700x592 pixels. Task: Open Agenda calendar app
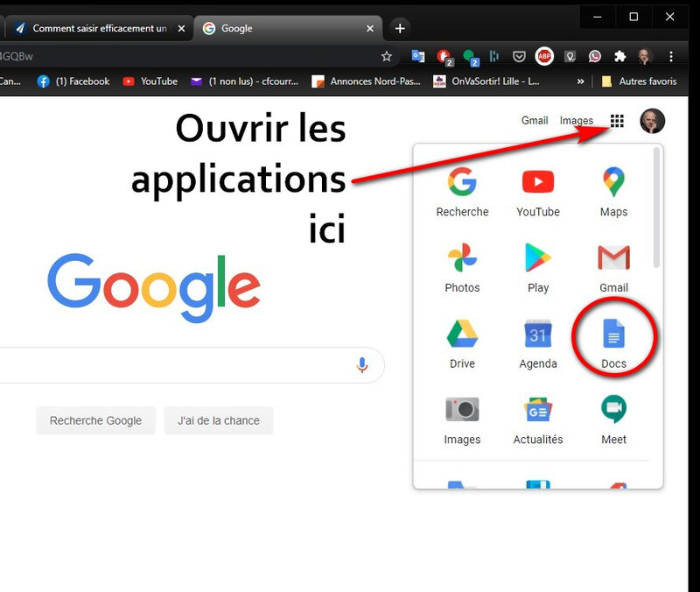[538, 344]
